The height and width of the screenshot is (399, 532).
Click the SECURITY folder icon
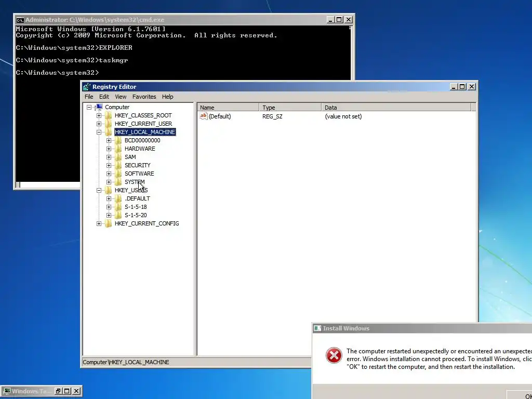(x=118, y=165)
